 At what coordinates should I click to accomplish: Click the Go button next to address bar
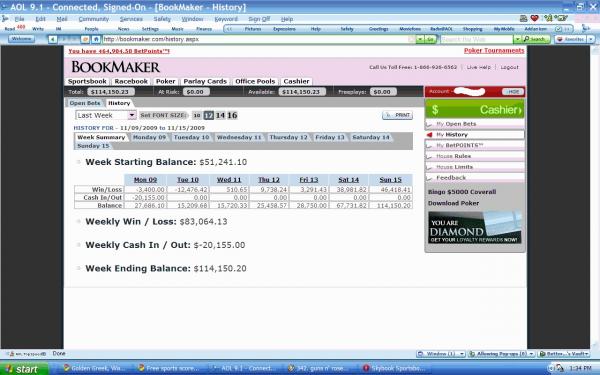(430, 39)
